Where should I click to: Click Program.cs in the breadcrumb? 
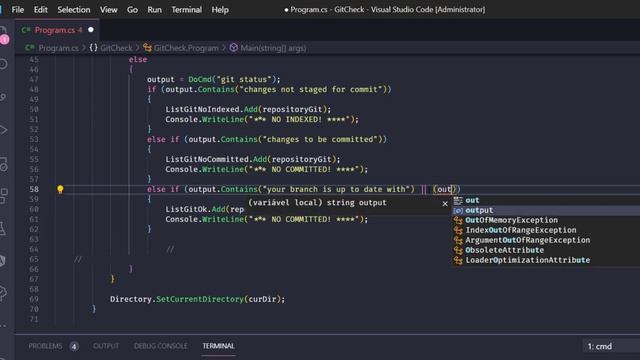point(58,48)
